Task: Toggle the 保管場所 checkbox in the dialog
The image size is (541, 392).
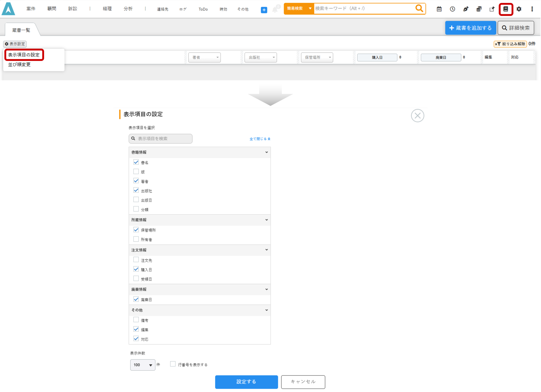Action: click(x=136, y=230)
